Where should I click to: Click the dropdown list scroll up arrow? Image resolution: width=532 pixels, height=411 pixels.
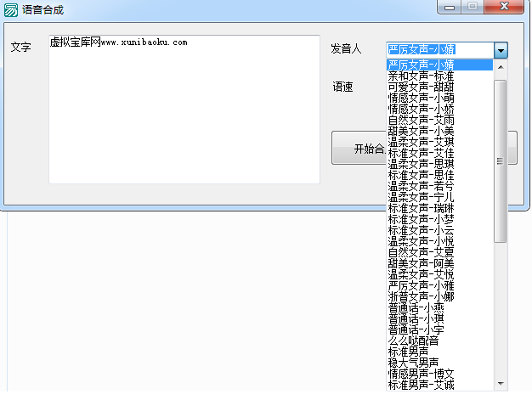pyautogui.click(x=501, y=67)
